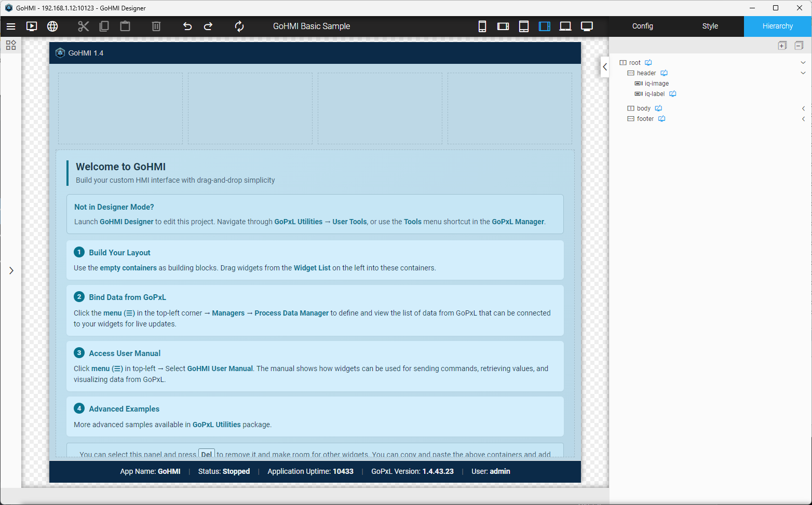Collapse the right side panel arrow

pos(605,66)
